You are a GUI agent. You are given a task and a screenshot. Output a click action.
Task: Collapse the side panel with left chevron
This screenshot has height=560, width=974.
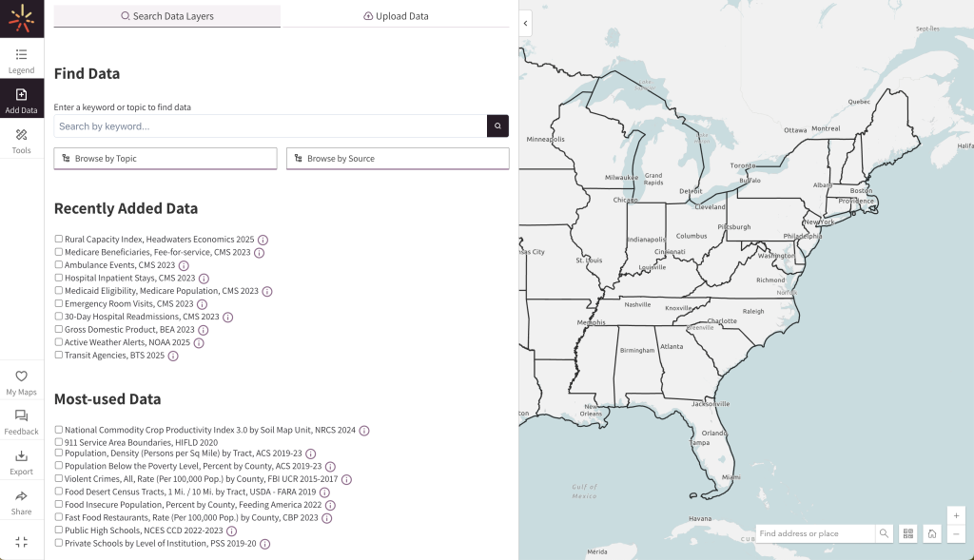(525, 23)
